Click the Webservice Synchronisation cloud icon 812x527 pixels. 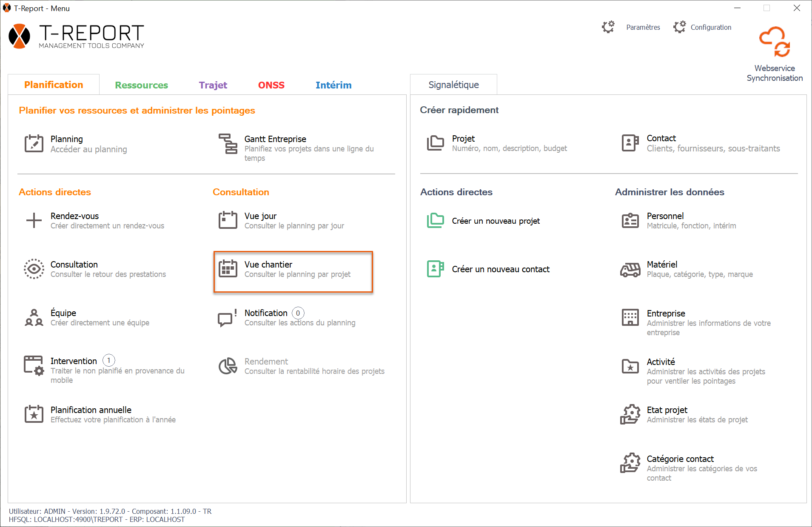[x=774, y=42]
